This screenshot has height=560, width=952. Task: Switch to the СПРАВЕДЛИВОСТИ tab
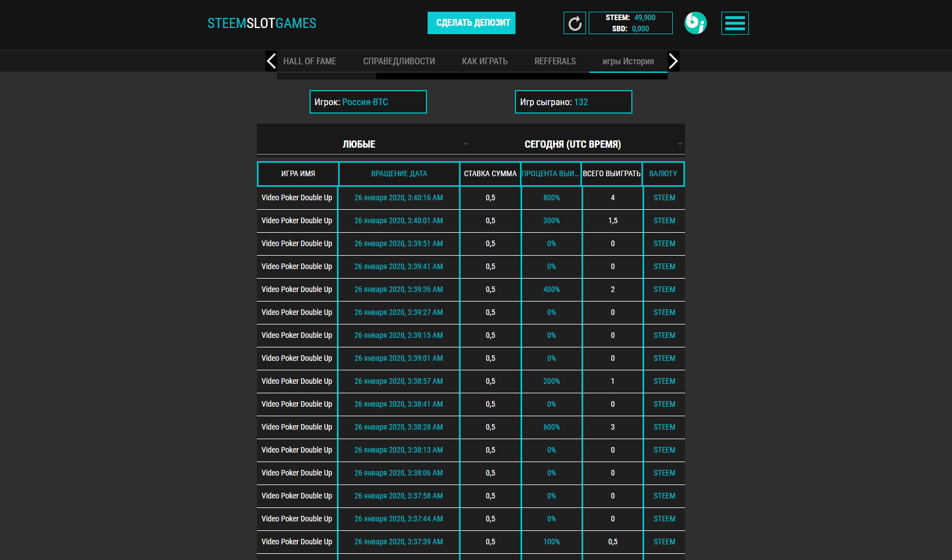(398, 62)
